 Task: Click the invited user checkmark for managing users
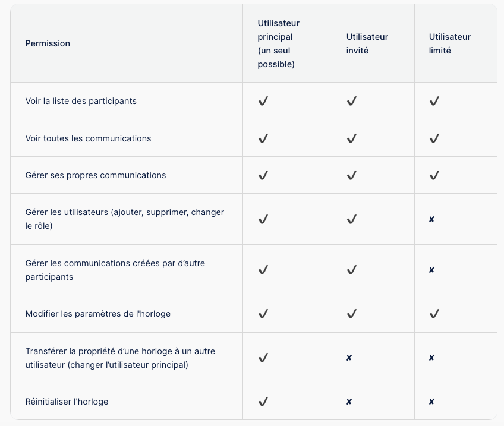[x=352, y=219]
